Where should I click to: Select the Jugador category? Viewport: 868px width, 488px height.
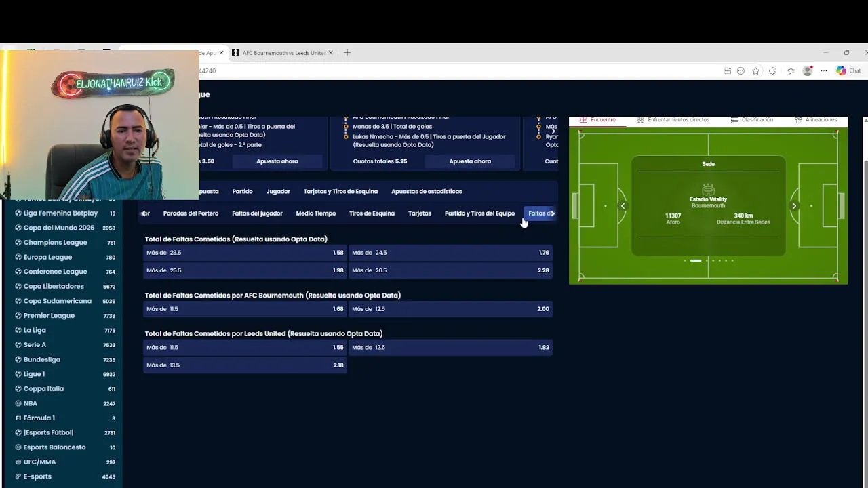click(278, 191)
